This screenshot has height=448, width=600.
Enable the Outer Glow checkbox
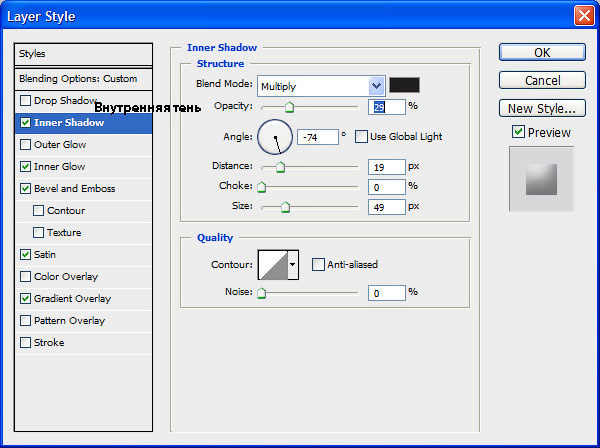pyautogui.click(x=25, y=145)
